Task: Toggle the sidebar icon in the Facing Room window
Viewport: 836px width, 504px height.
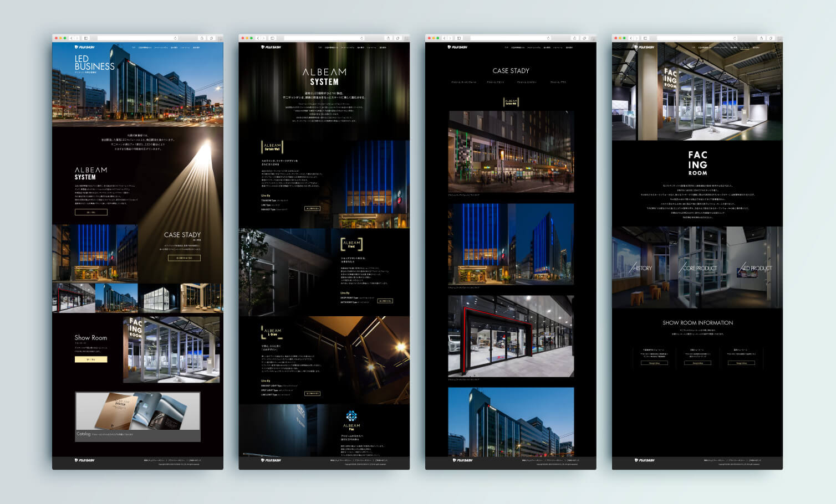Action: pos(645,38)
